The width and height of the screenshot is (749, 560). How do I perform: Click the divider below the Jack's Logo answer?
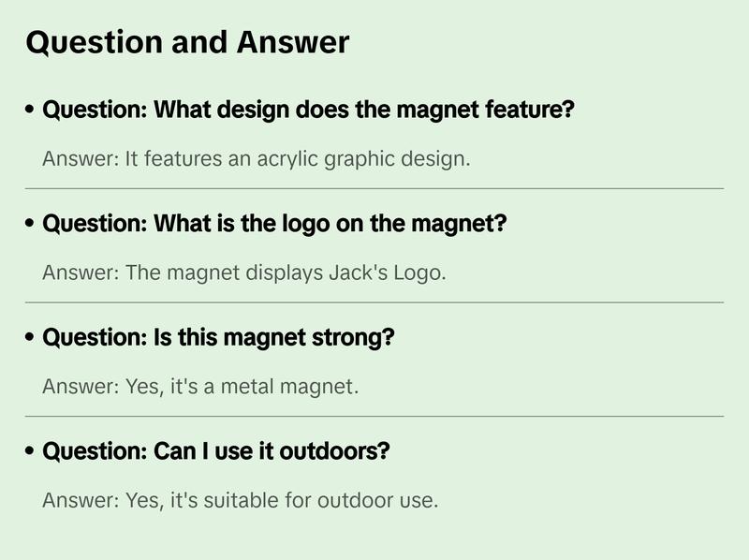pyautogui.click(x=374, y=302)
